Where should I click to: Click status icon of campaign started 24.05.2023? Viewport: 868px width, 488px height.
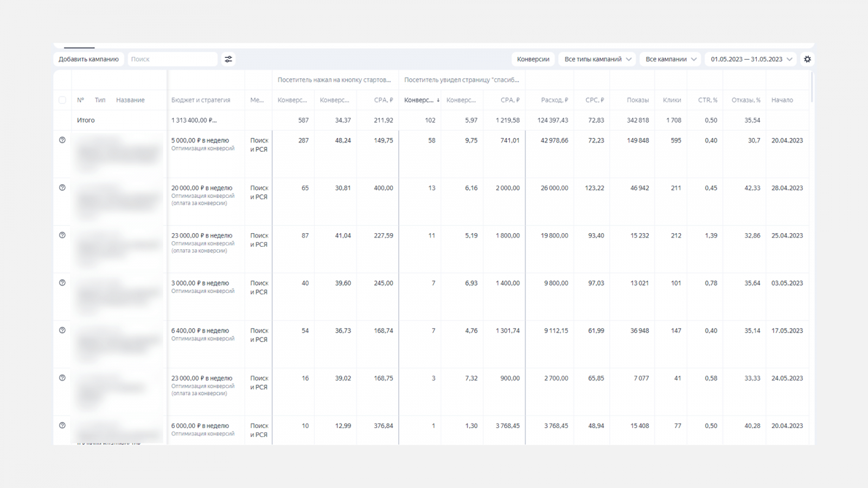click(62, 378)
